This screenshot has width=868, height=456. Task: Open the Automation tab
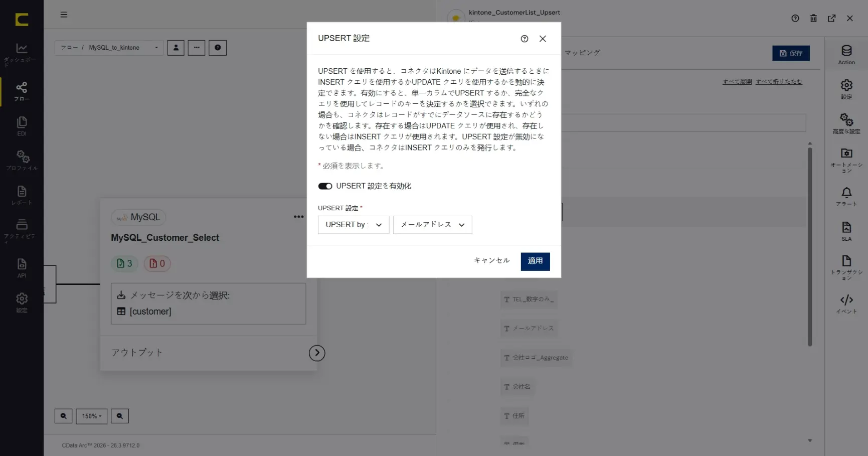coord(846,160)
